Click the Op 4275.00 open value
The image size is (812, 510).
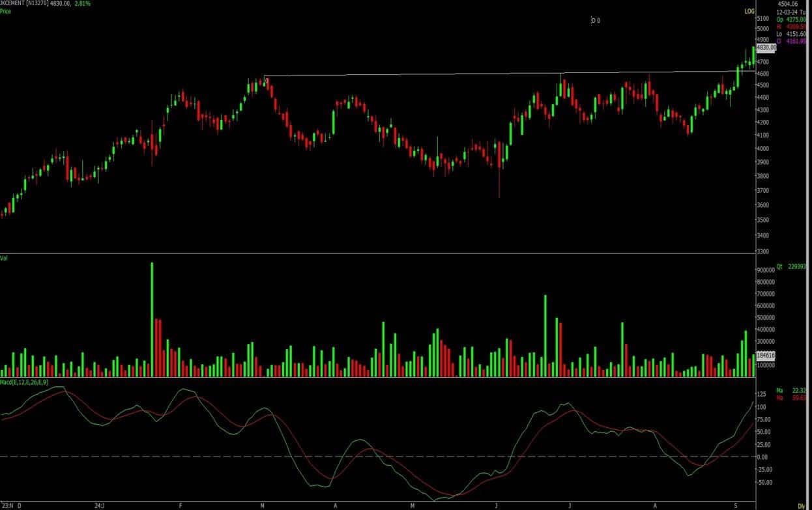[791, 18]
